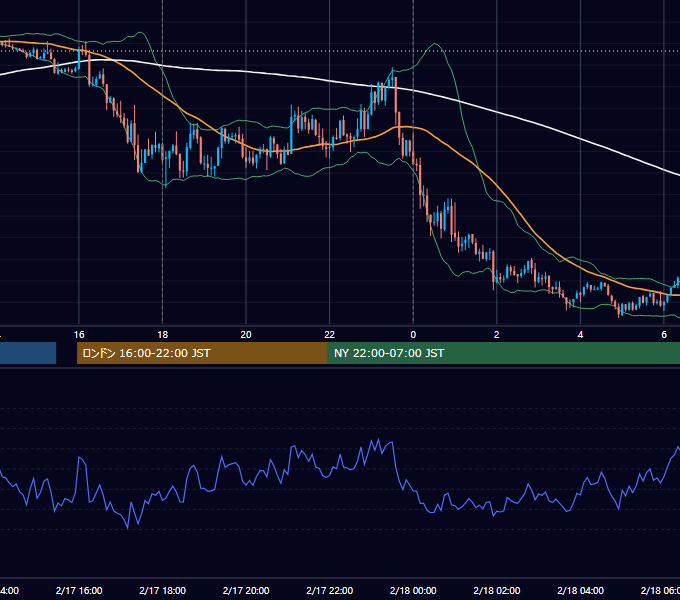The width and height of the screenshot is (680, 600).
Task: Click the 4 hour label on upper axis
Action: [580, 335]
